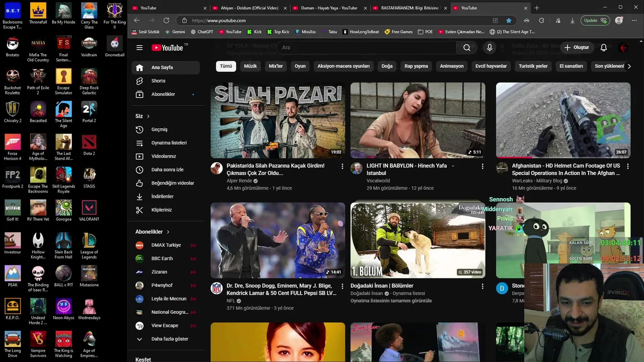
Task: Play the Silah Pazarı video thumbnail
Action: (278, 120)
